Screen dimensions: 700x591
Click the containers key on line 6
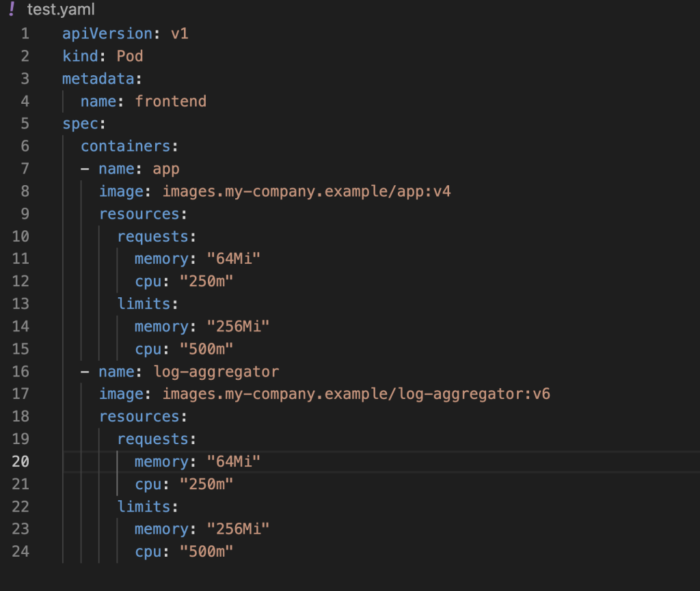point(125,146)
